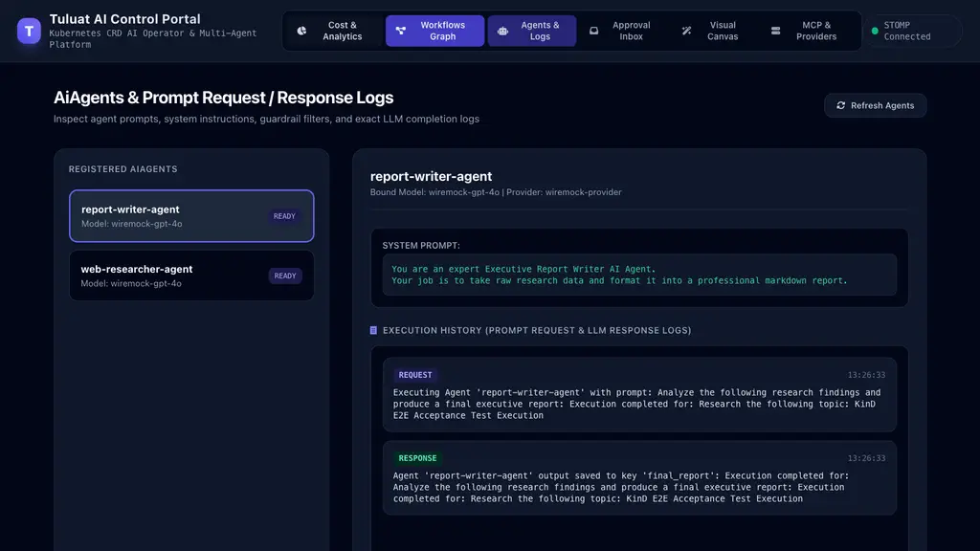The width and height of the screenshot is (980, 551).
Task: Click the Execution History list icon
Action: pyautogui.click(x=374, y=330)
